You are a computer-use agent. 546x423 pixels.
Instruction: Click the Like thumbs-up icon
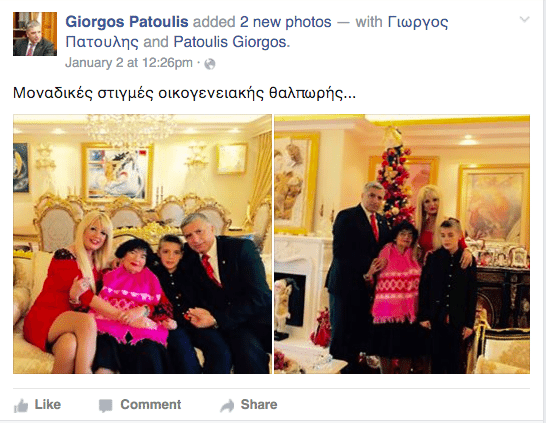click(21, 406)
